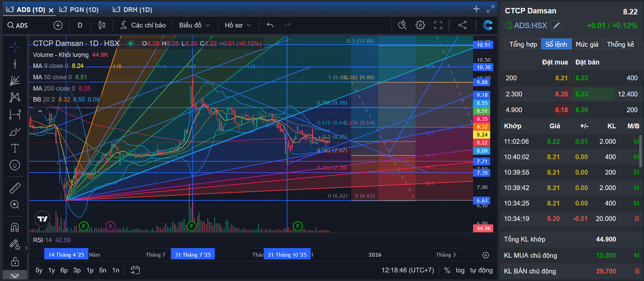Click the blue C logo icon
The height and width of the screenshot is (281, 644).
pos(487,25)
